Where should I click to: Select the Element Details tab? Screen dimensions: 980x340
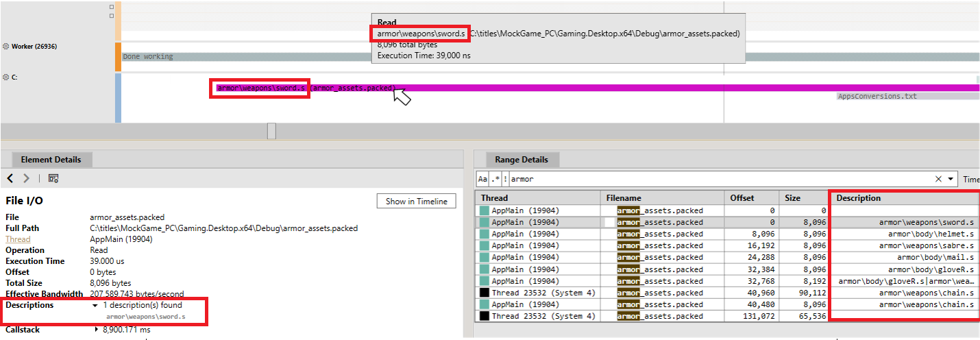coord(51,160)
